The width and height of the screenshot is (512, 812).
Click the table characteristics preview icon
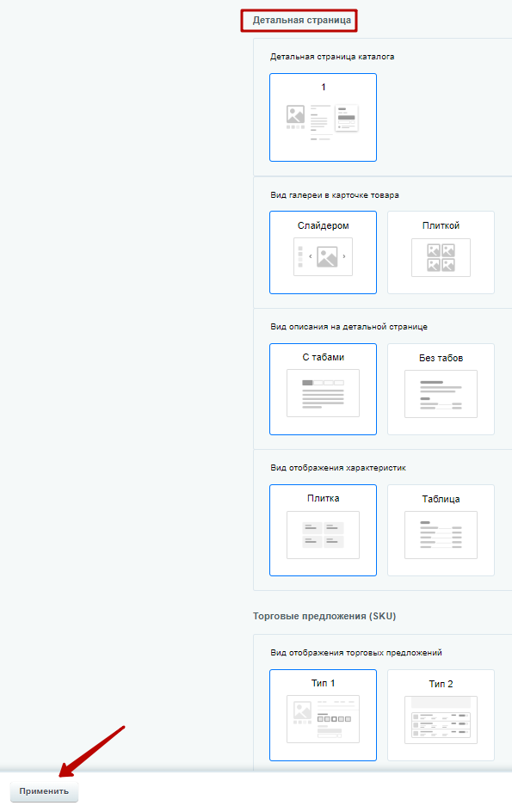point(441,535)
